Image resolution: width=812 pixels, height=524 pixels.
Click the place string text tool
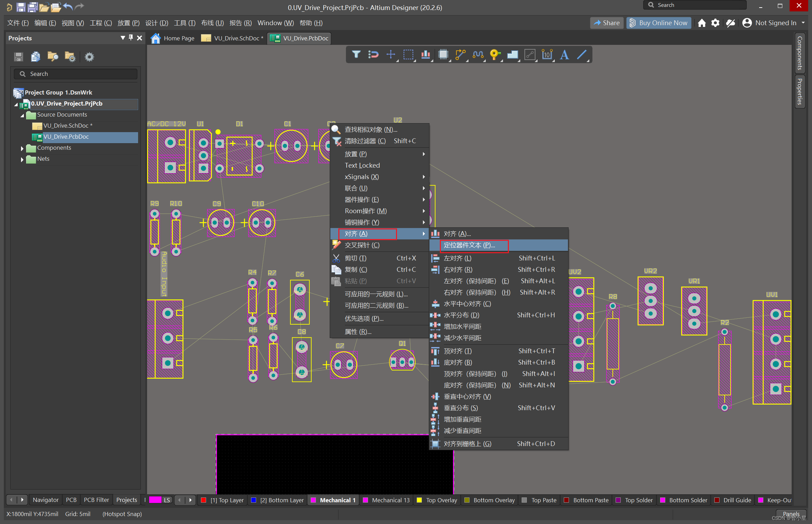point(564,55)
